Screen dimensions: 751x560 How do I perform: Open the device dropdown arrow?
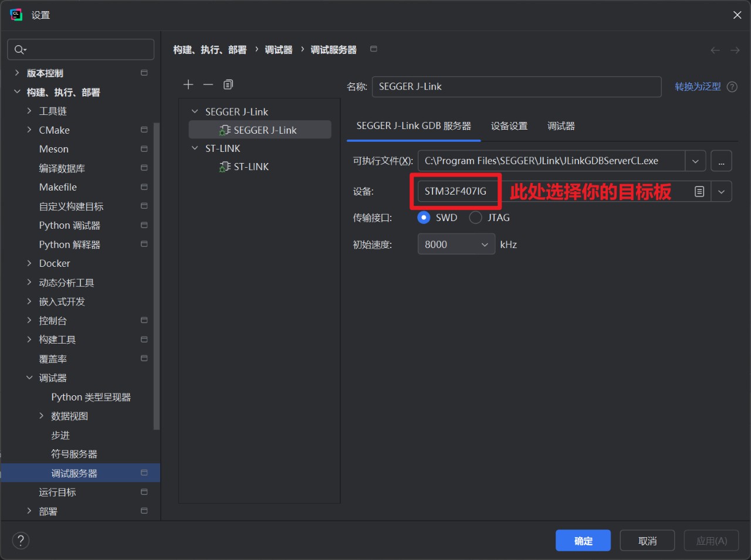point(721,192)
